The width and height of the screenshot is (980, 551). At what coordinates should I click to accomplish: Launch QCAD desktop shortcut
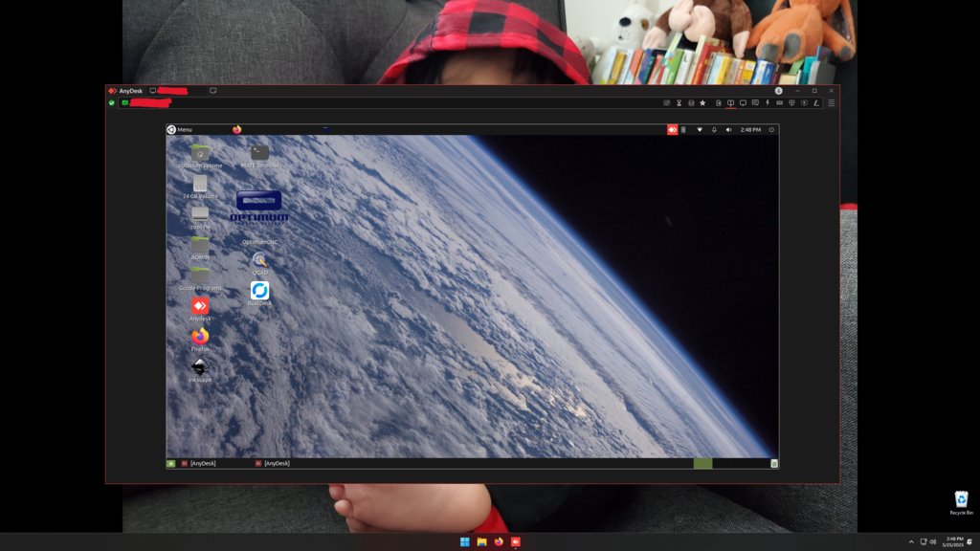260,263
